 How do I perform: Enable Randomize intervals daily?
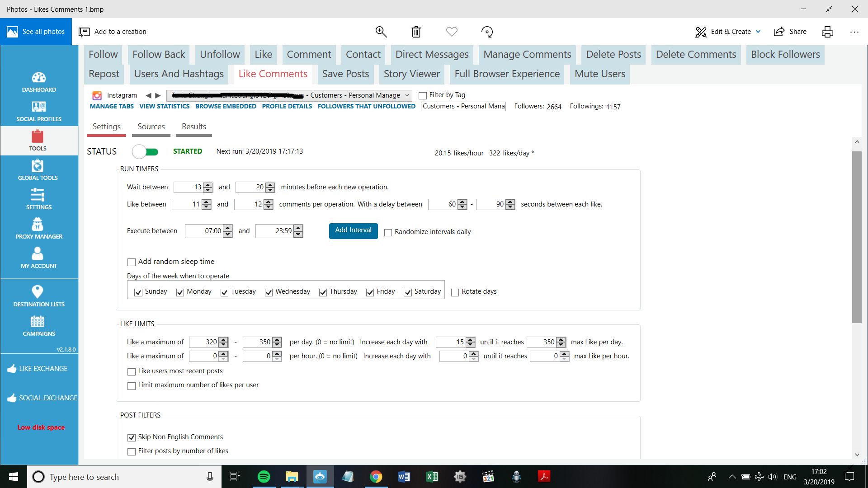(x=388, y=233)
